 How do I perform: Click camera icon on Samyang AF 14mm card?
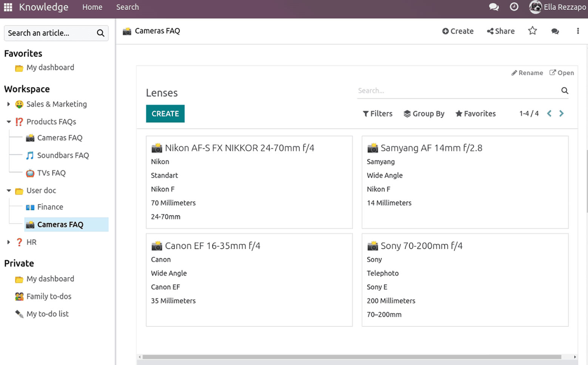[x=373, y=148]
